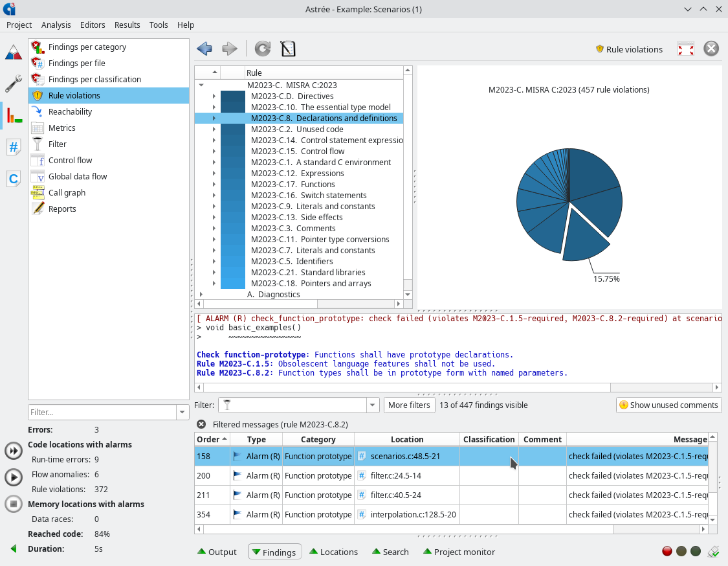Start fast-forward analysis button

(x=14, y=451)
